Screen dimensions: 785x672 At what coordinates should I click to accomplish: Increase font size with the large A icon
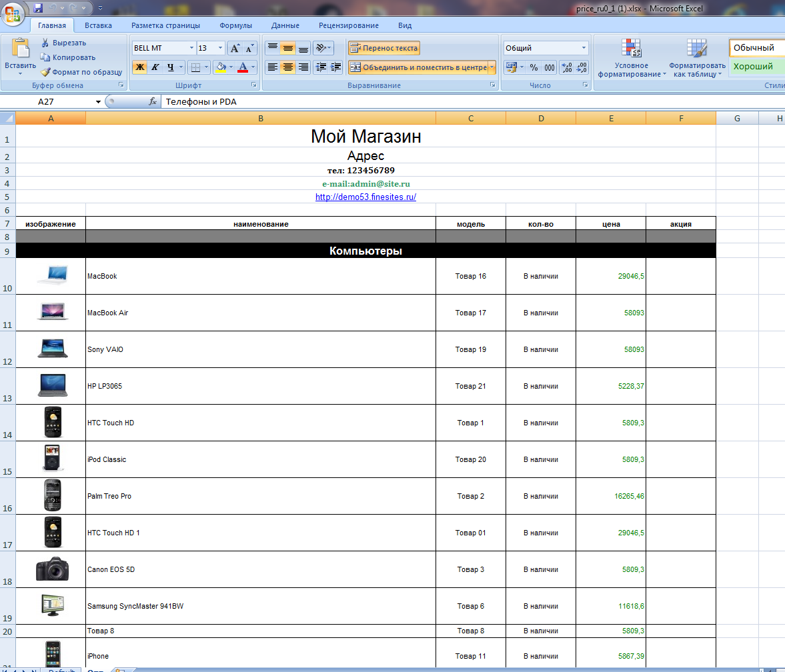(235, 48)
